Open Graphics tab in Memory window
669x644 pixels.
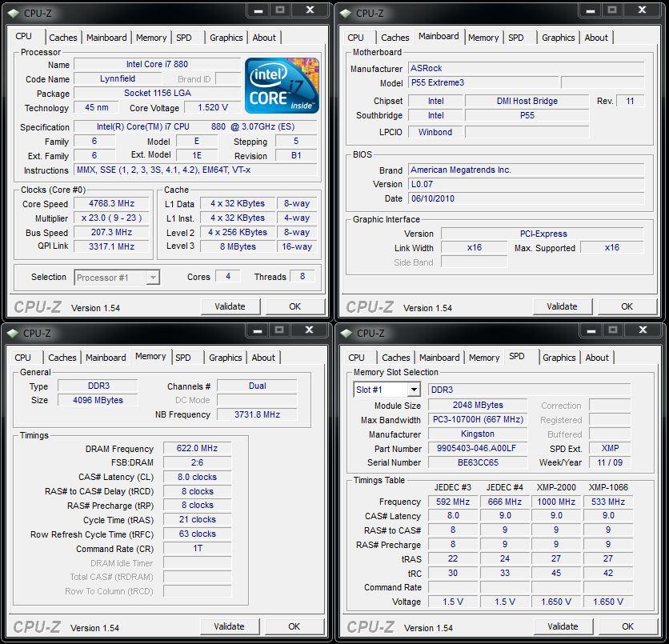pyautogui.click(x=226, y=358)
